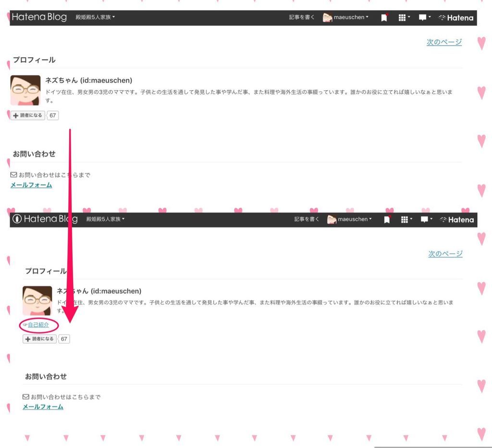Open the 自己紹介 link
Image resolution: width=492 pixels, height=448 pixels.
click(x=38, y=325)
